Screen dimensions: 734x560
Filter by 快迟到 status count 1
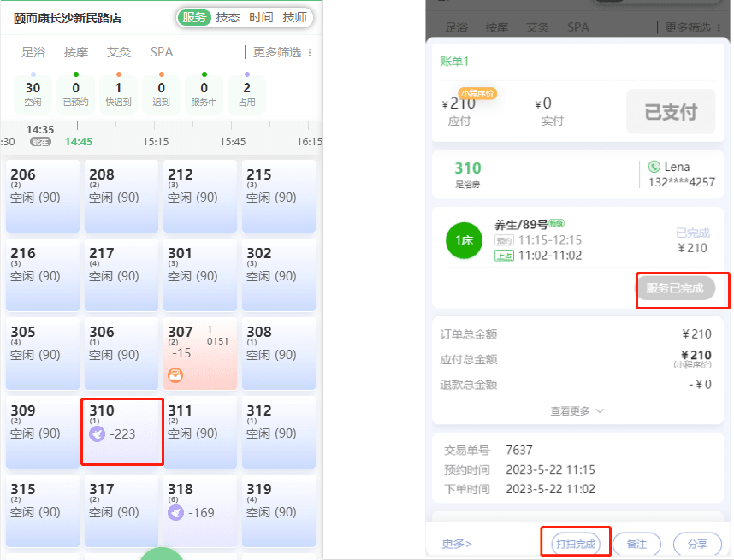point(118,93)
